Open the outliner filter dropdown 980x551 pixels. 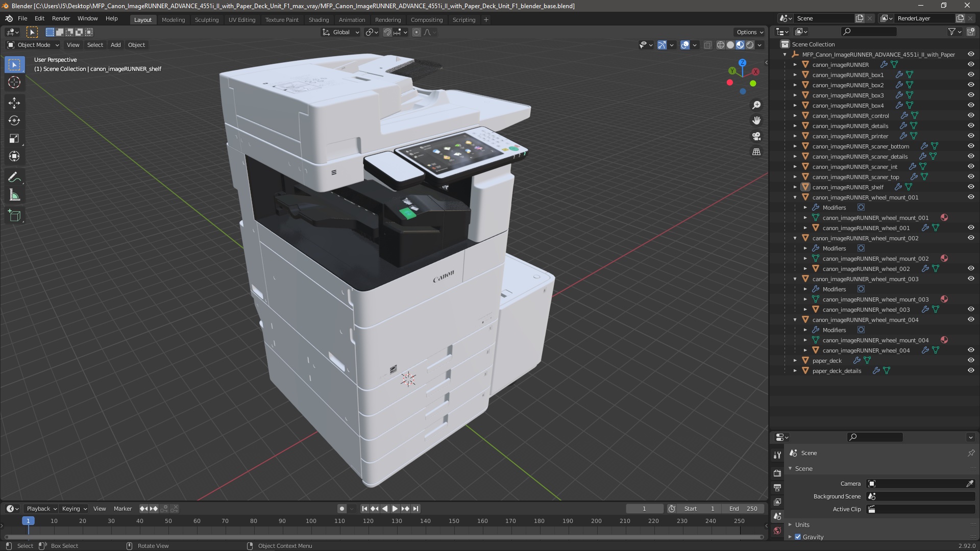[954, 32]
